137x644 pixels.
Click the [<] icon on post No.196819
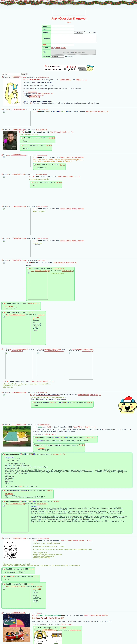pos(100,395)
